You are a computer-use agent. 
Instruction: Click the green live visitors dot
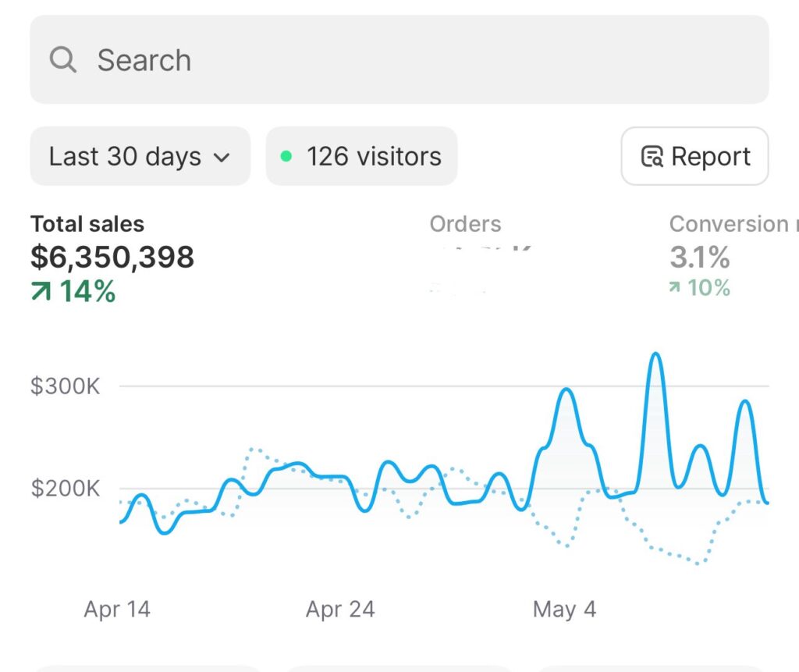coord(286,156)
